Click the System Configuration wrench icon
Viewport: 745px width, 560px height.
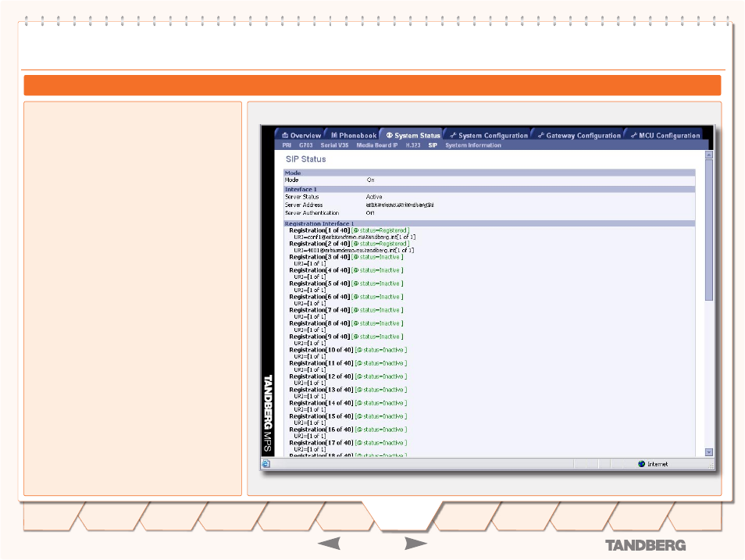(453, 135)
